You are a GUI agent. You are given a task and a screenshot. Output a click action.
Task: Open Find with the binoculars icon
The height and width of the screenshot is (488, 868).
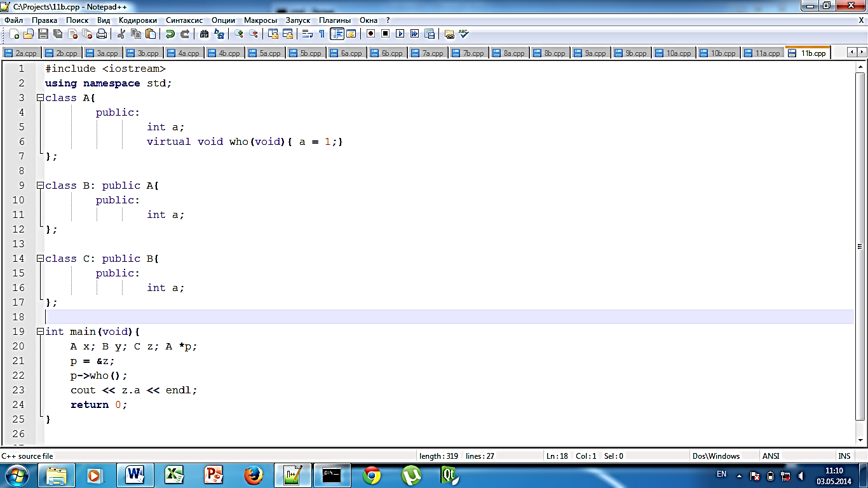pyautogui.click(x=204, y=34)
